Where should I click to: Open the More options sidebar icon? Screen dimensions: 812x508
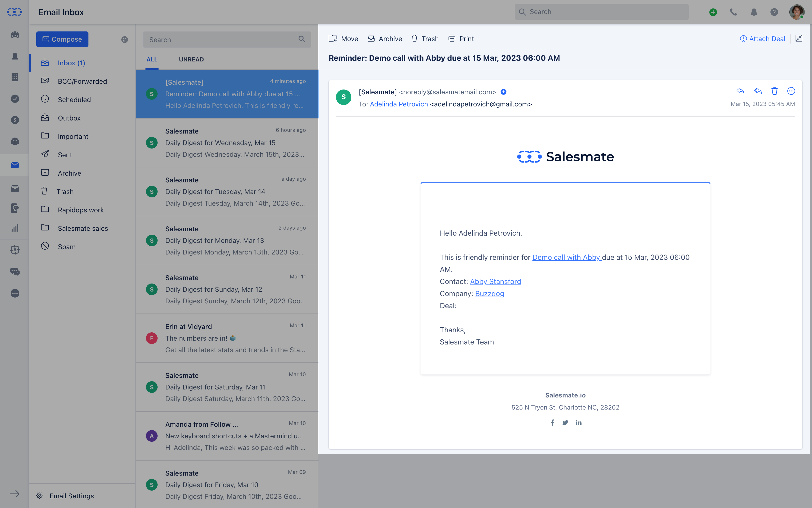click(15, 293)
